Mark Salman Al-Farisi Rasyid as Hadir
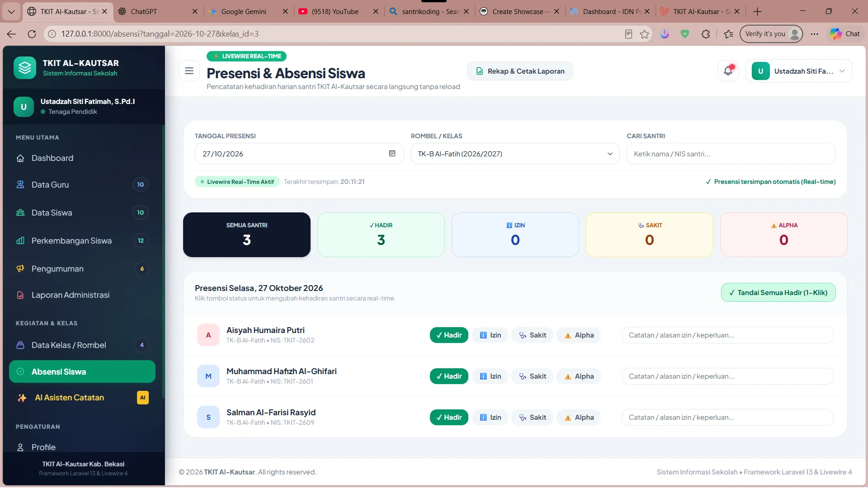Screen dimensions: 868x488 [x=449, y=418]
